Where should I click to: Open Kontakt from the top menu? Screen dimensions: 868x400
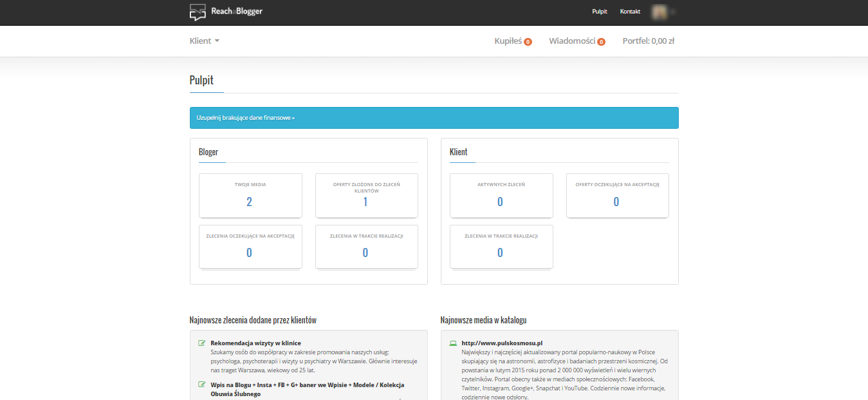(x=630, y=12)
